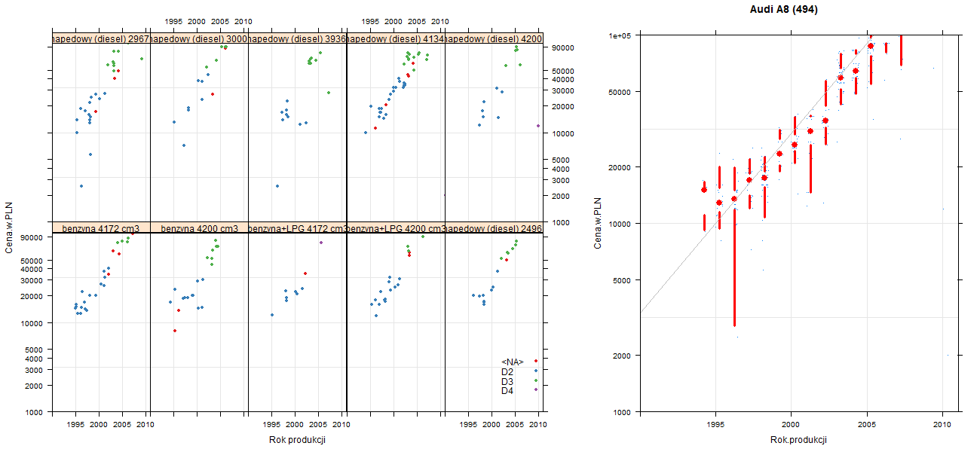Pick the purple legend dot beside D4
Viewport: 980px width, 452px height.
tap(535, 391)
